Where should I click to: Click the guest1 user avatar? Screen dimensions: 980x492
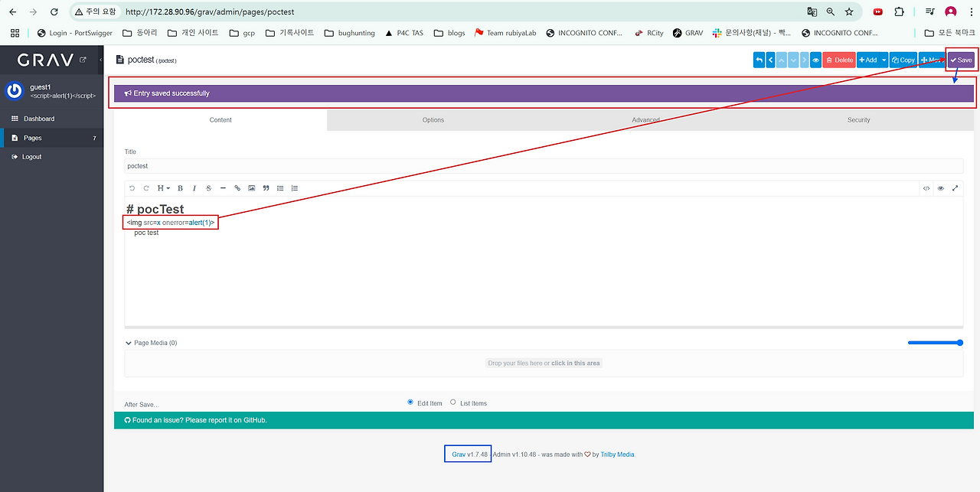15,91
